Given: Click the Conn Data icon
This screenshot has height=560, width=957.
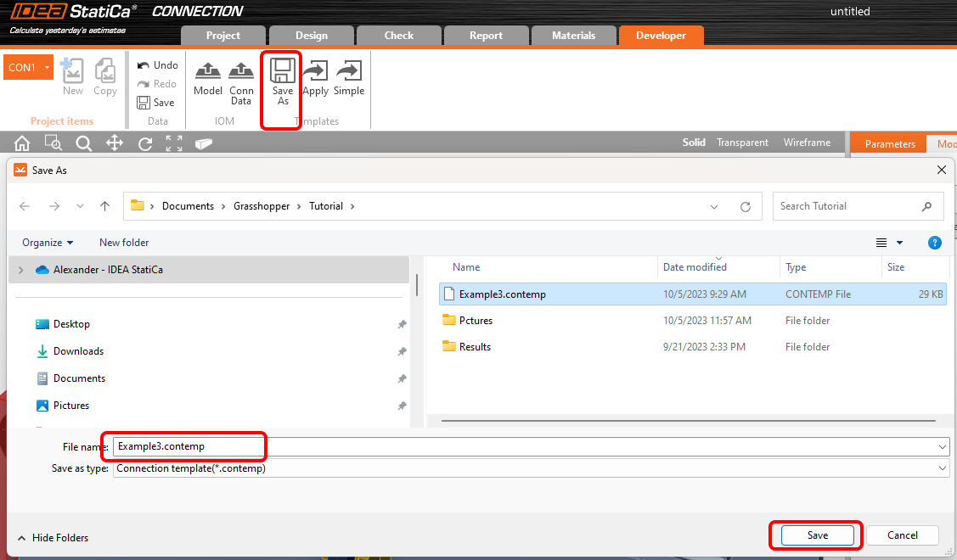Looking at the screenshot, I should pyautogui.click(x=241, y=78).
